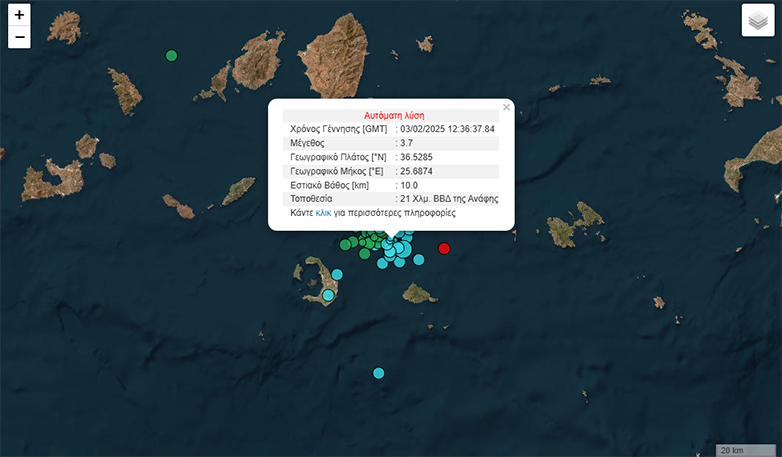
Task: Click the 20 km scale bar
Action: (745, 449)
